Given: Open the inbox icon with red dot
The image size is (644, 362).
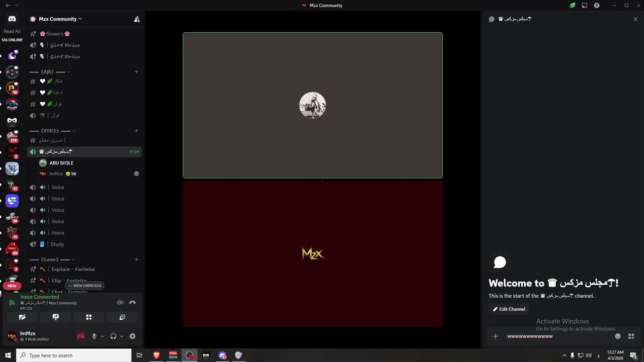Looking at the screenshot, I should 585,6.
